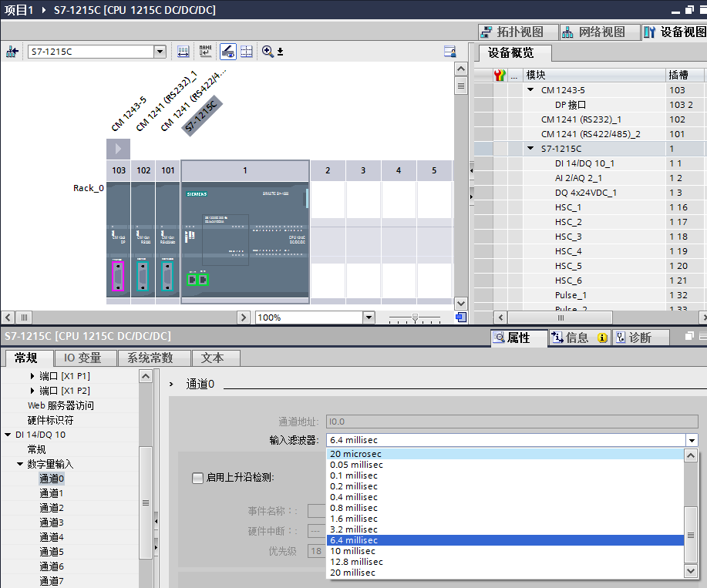707x588 pixels.
Task: Collapse the digital inputs tree node
Action: coord(20,464)
